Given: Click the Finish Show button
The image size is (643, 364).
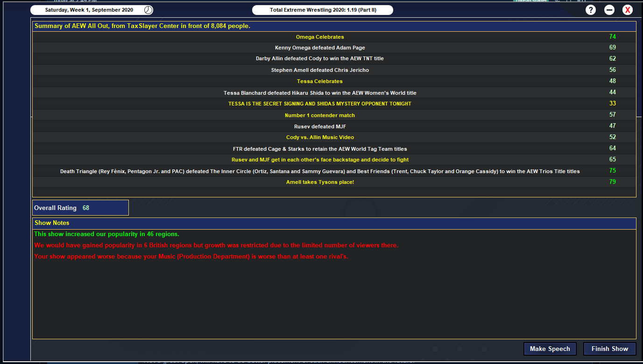Looking at the screenshot, I should pyautogui.click(x=610, y=349).
